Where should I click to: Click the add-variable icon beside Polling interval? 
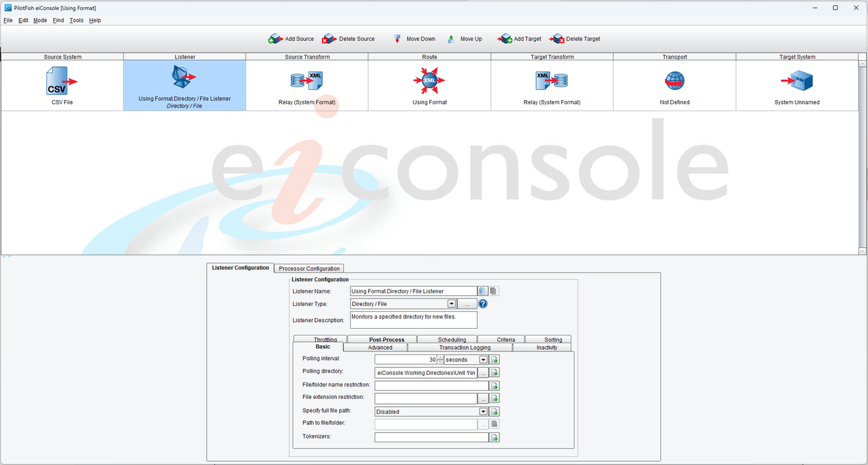pyautogui.click(x=495, y=359)
